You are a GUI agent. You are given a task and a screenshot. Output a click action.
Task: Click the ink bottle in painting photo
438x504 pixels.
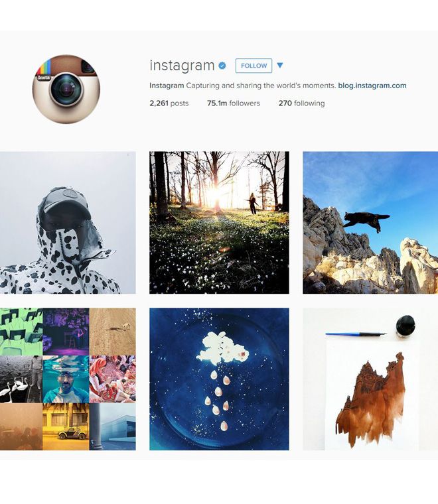tap(405, 326)
